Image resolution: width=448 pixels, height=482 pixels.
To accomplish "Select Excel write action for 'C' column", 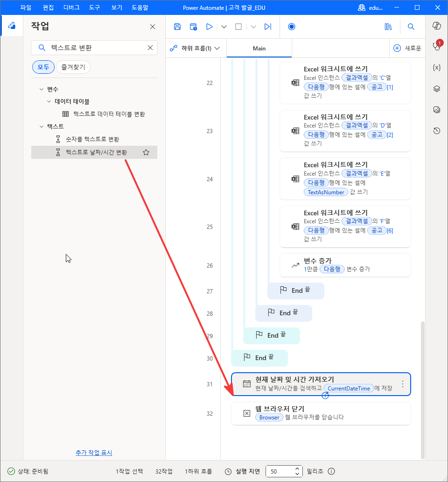I will 345,82.
